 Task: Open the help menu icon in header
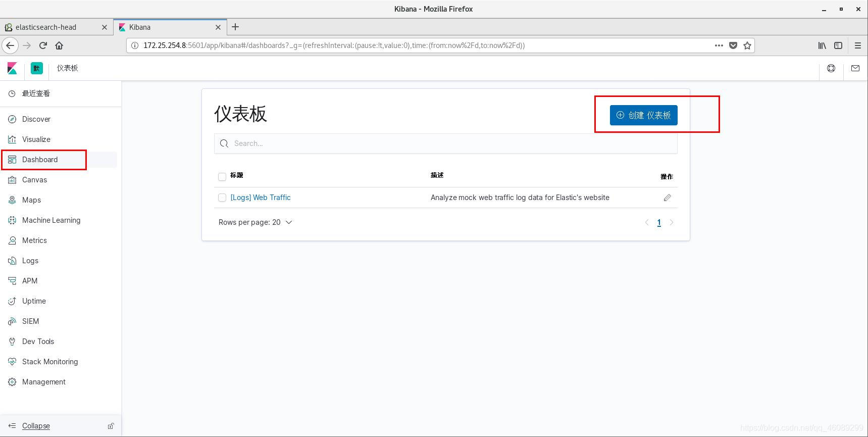(831, 68)
